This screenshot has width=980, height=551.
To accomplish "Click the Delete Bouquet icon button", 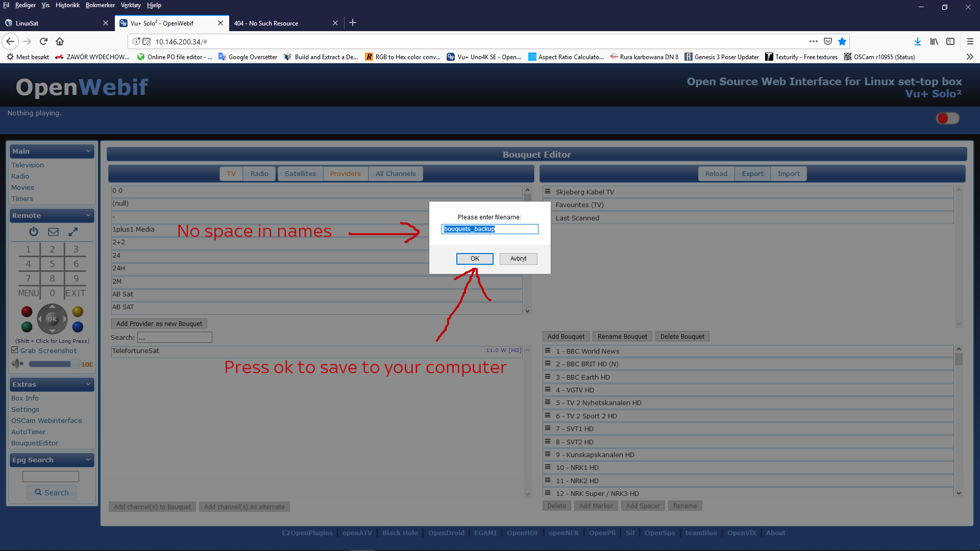I will (x=682, y=336).
